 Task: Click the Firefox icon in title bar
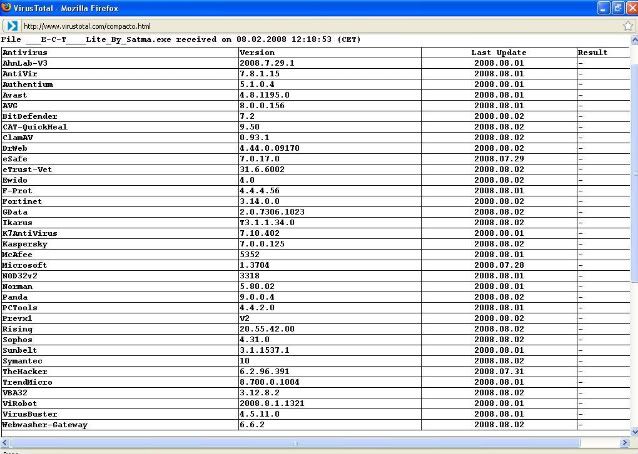coord(6,7)
